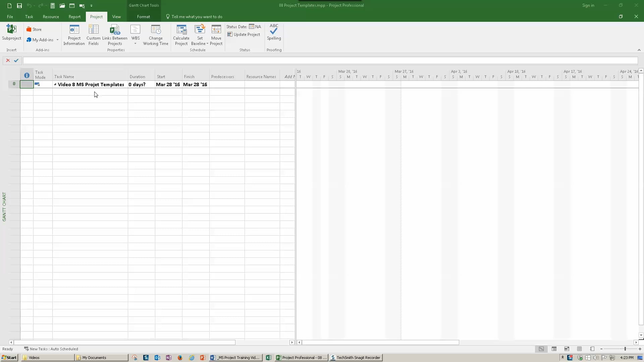
Task: Collapse Video 8 MS Projet Templates summary task
Action: pyautogui.click(x=55, y=84)
